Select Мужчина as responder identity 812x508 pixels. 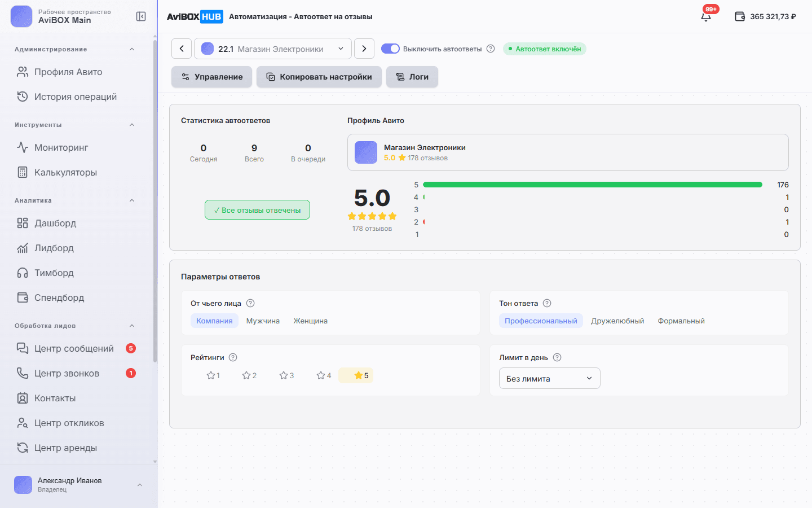263,321
